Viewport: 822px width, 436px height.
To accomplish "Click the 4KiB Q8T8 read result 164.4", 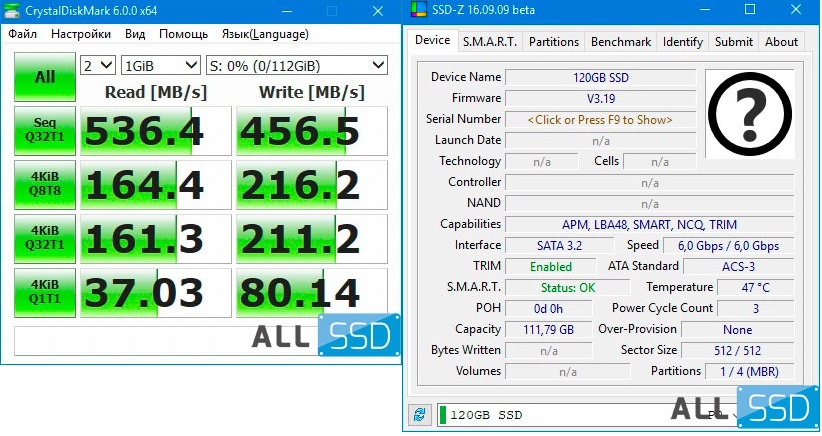I will tap(155, 184).
